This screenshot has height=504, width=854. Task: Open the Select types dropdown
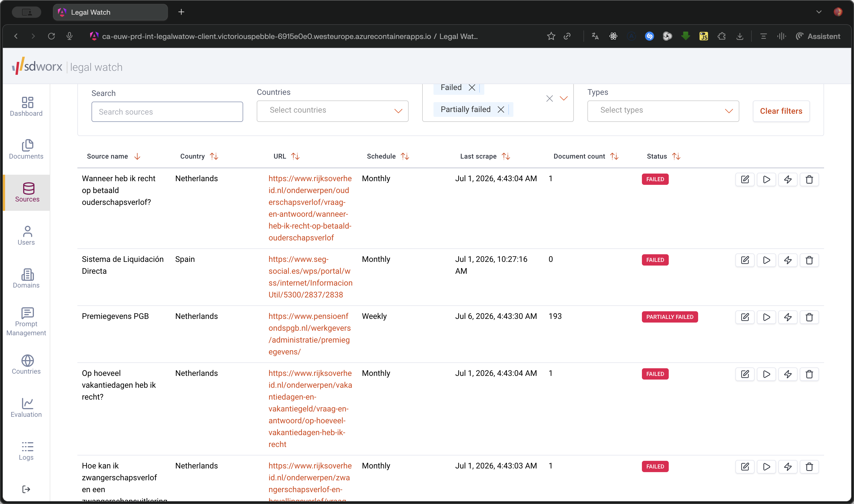663,111
